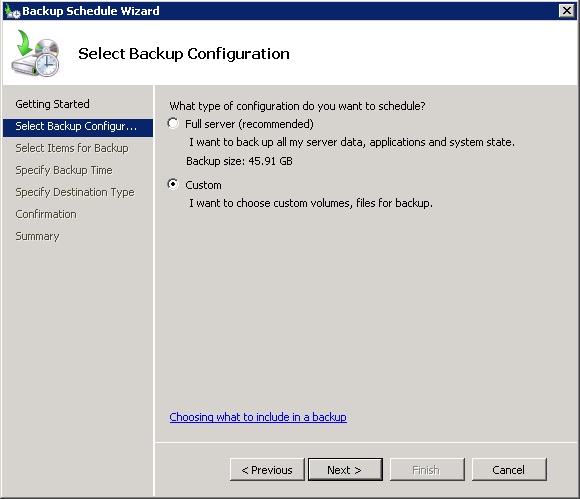Click the Next button
Viewport: 580px width, 499px height.
pyautogui.click(x=345, y=470)
